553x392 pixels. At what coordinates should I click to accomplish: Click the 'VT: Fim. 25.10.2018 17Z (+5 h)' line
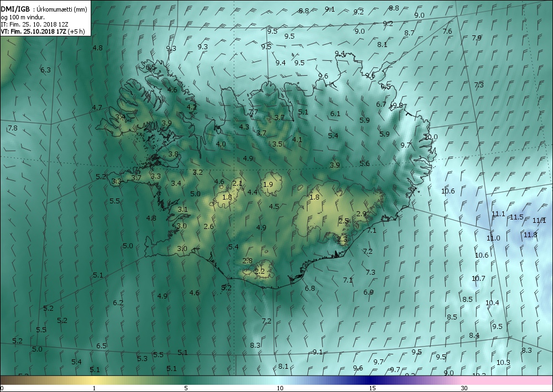click(43, 32)
